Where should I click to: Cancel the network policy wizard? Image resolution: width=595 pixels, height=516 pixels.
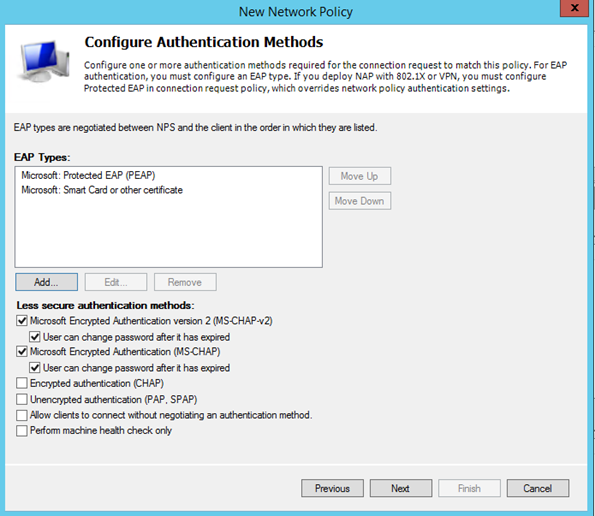click(538, 488)
